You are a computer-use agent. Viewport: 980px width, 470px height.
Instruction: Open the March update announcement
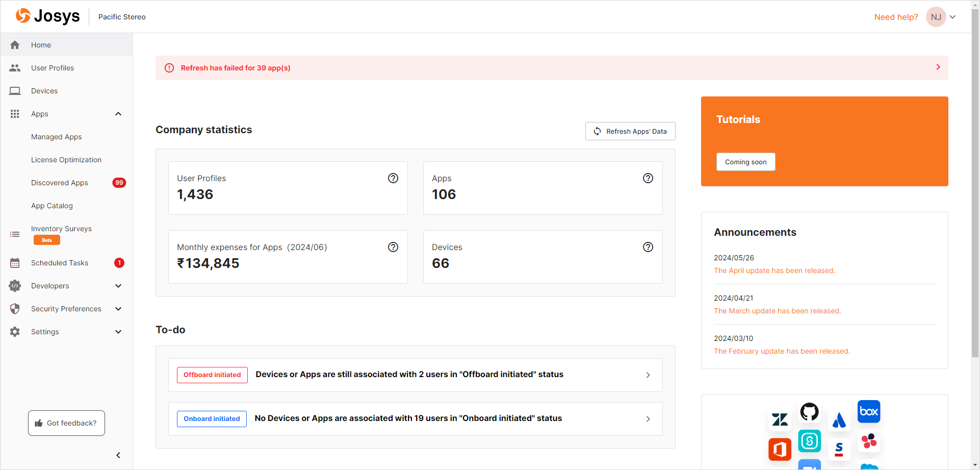[x=777, y=311]
